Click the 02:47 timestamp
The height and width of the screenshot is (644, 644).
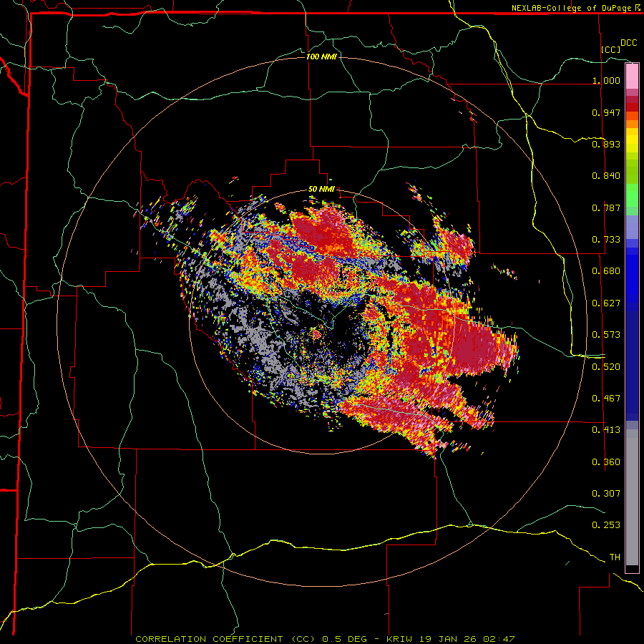499,639
